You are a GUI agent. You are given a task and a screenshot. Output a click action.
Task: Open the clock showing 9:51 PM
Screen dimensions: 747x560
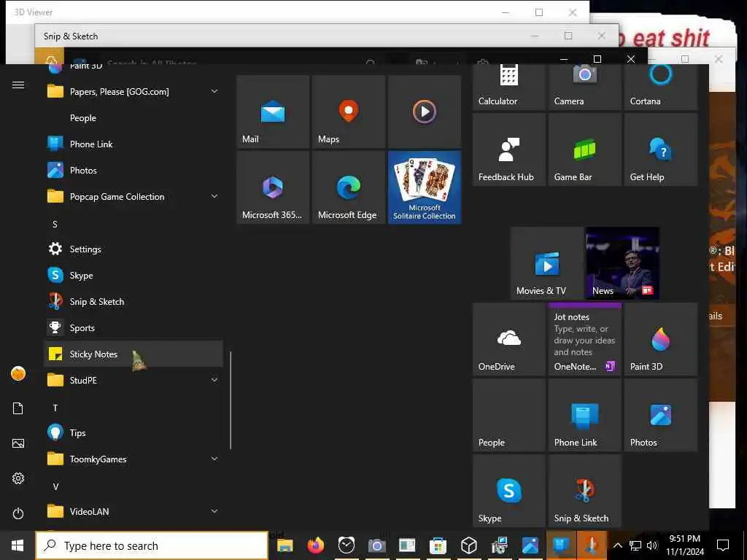(x=685, y=545)
